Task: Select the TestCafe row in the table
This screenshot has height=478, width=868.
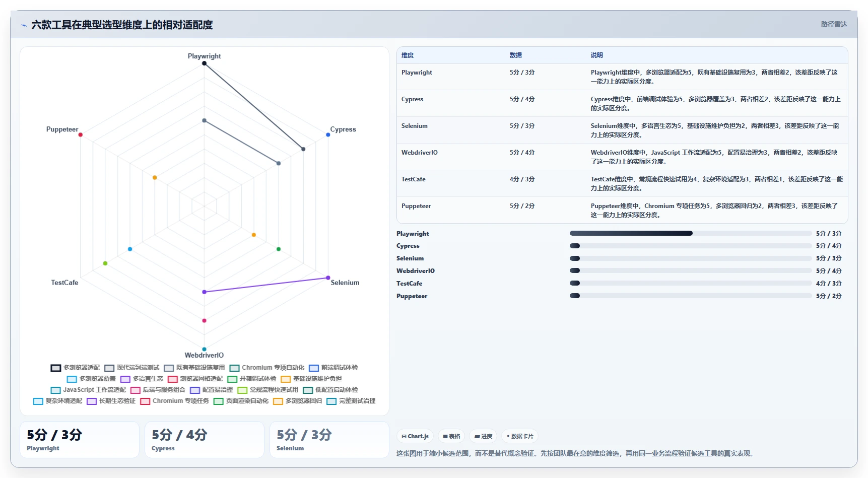Action: (622, 184)
